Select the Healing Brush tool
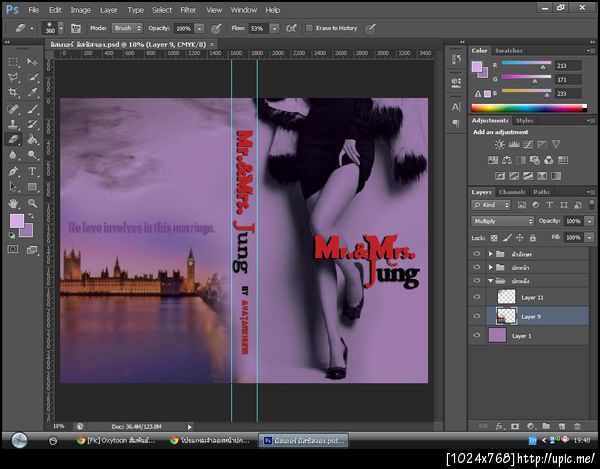The width and height of the screenshot is (600, 469). 13,109
